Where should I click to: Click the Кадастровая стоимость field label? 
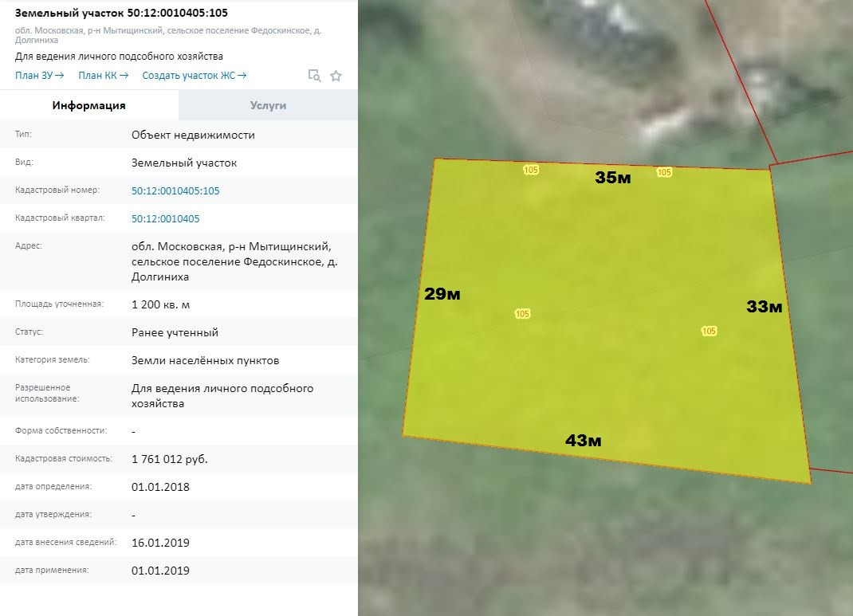click(x=64, y=458)
